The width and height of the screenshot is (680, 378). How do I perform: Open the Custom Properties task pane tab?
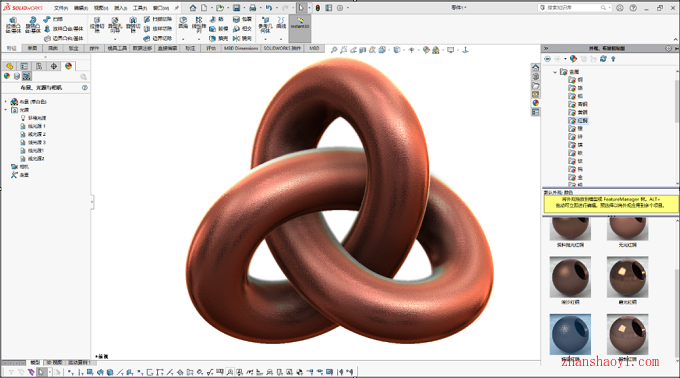536,112
